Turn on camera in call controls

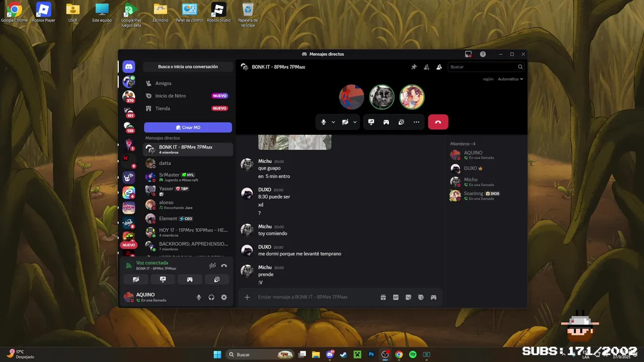coord(345,122)
